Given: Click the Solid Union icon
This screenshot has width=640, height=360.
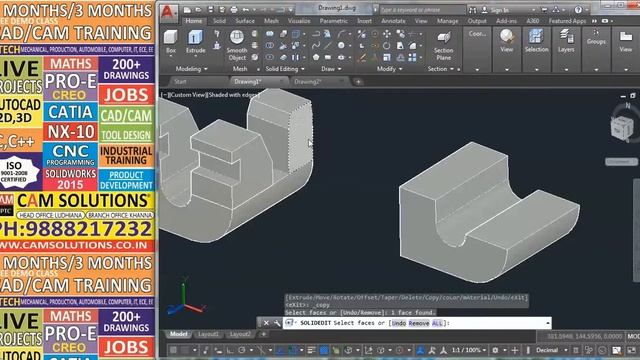Looking at the screenshot, I should (x=270, y=34).
